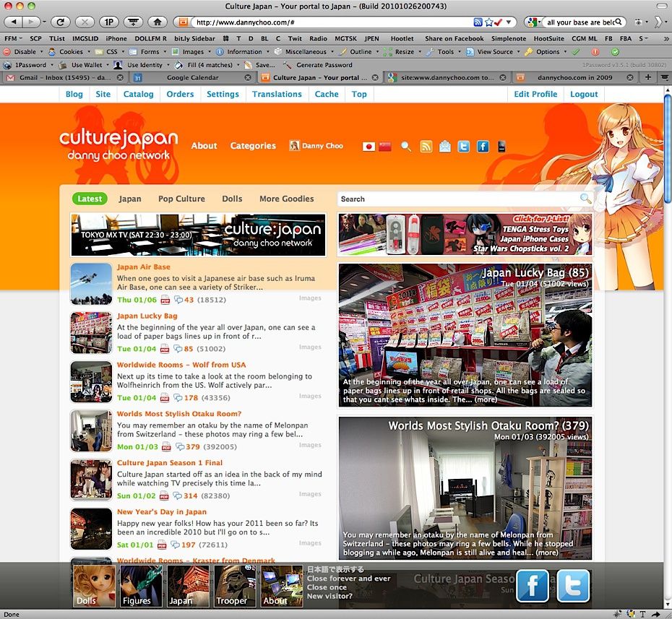
Task: Click the page vertical scrollbar thumb
Action: click(667, 148)
